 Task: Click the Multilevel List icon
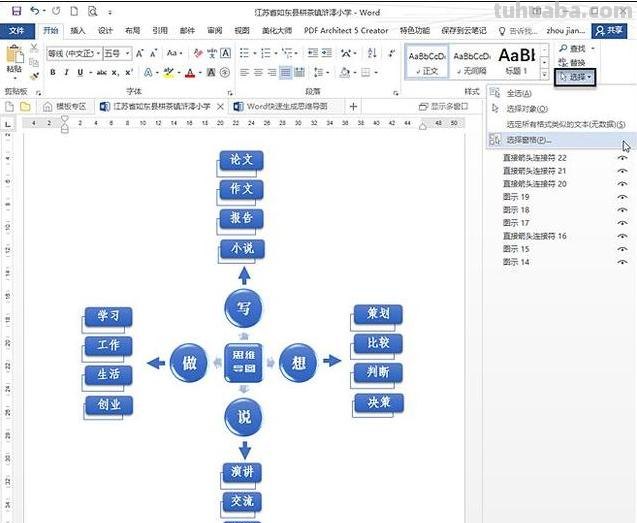tap(287, 53)
